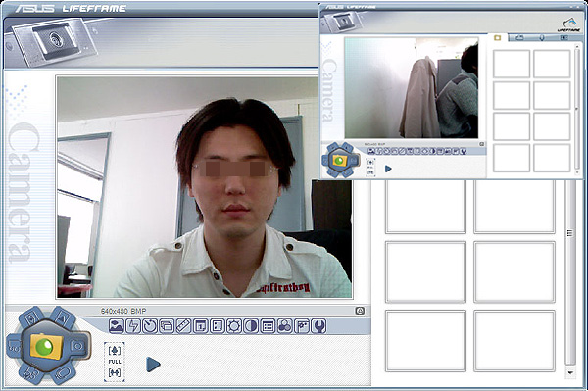The width and height of the screenshot is (588, 391).
Task: Click the camera mode segment on hexagon dial
Action: [78, 346]
